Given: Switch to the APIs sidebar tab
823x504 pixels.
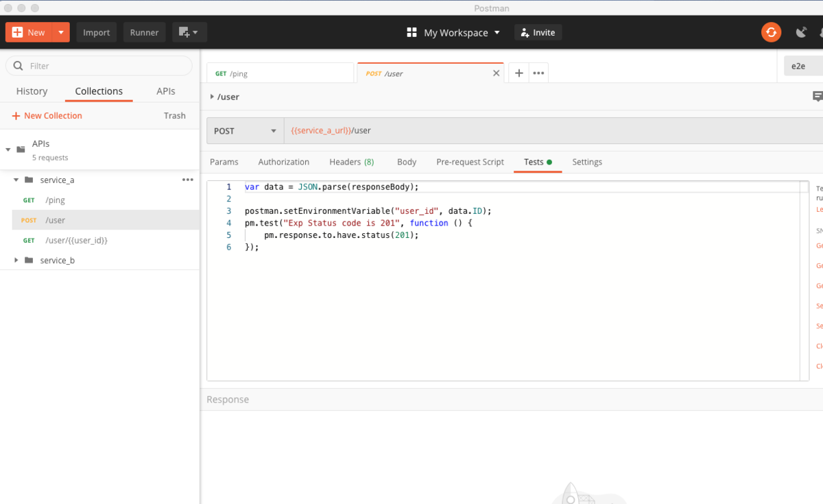Looking at the screenshot, I should [x=166, y=91].
